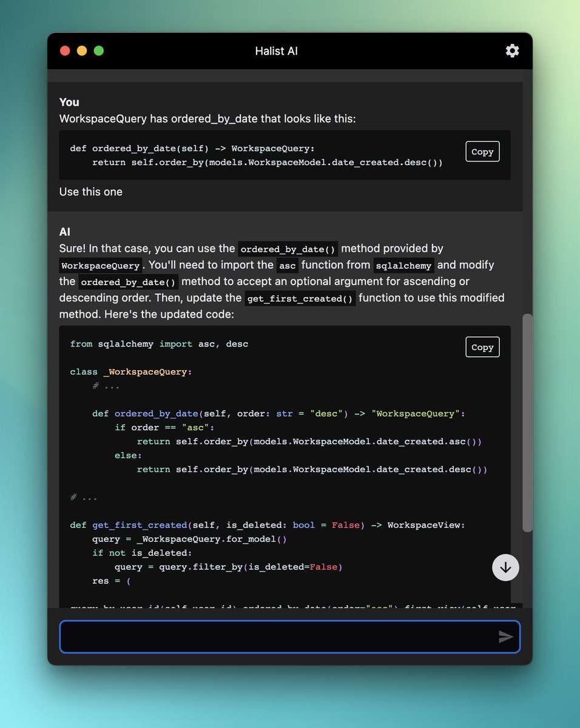Click the send arrow icon

pos(505,636)
